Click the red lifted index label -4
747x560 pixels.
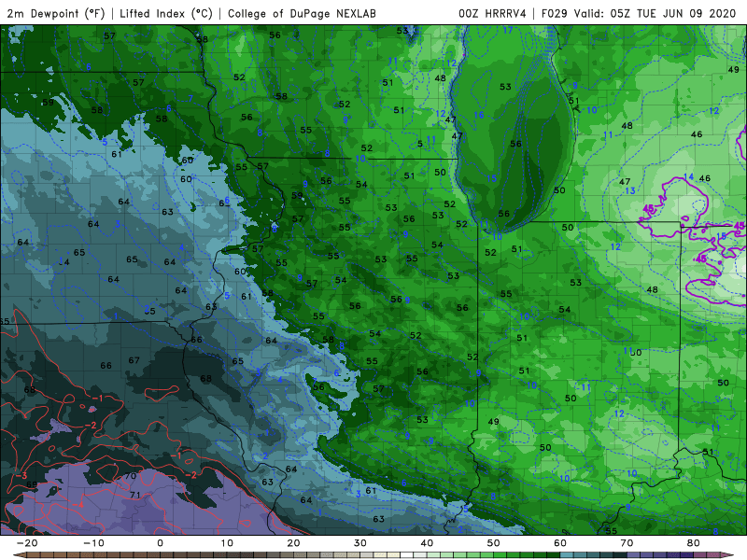pos(78,504)
